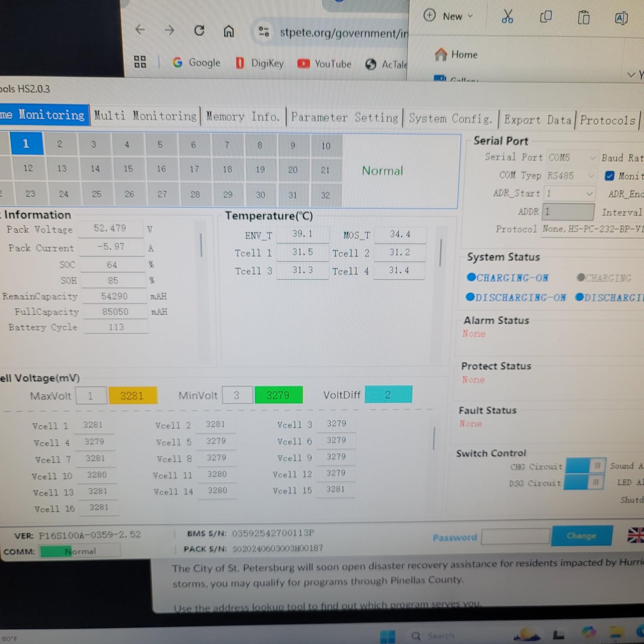
Task: Click the ADDR input field
Action: (x=568, y=212)
